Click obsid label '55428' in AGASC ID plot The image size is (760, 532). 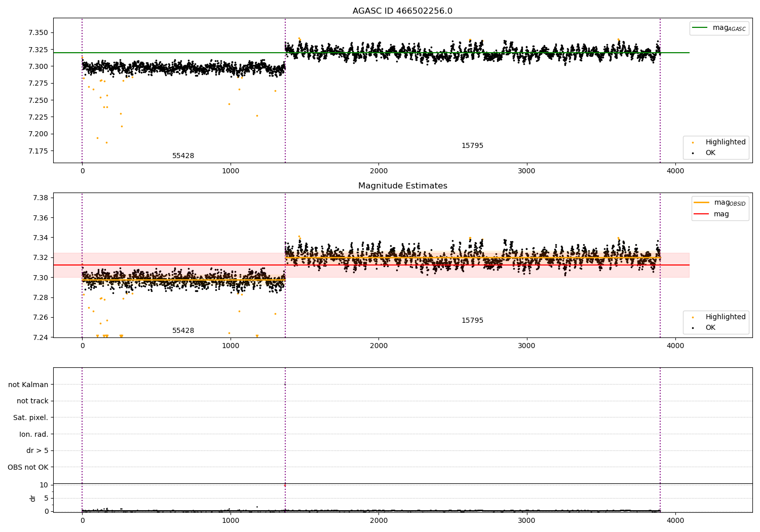(183, 156)
